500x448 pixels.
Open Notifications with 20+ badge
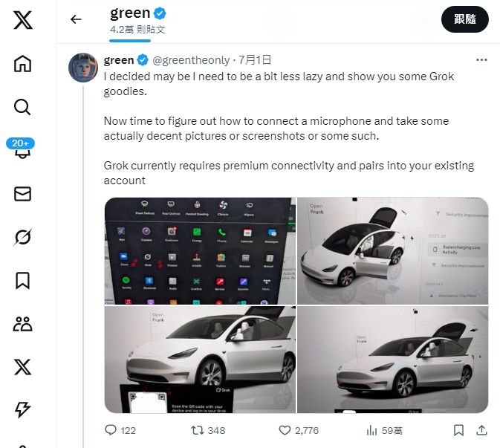coord(22,149)
